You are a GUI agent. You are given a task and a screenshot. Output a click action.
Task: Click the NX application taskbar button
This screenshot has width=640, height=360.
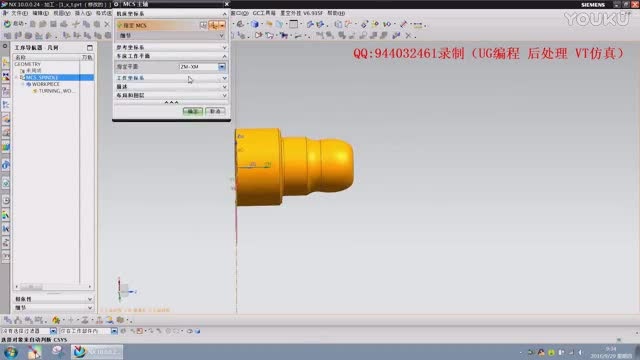pos(97,351)
